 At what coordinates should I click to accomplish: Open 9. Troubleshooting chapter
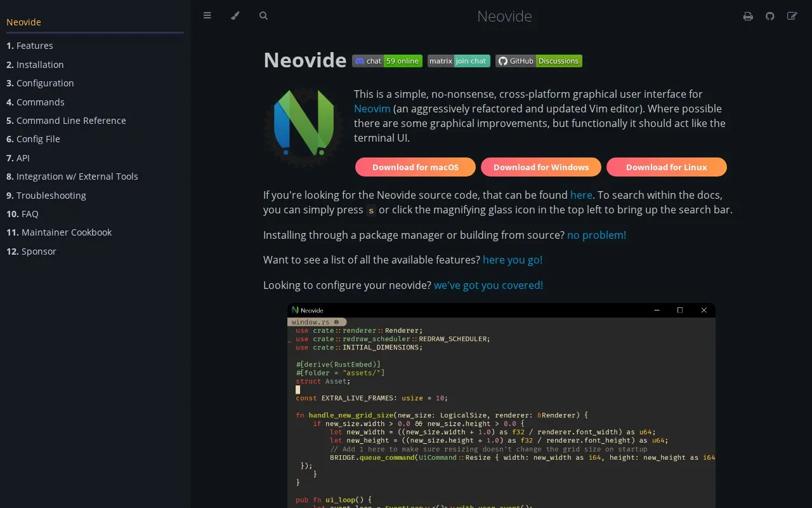(46, 196)
